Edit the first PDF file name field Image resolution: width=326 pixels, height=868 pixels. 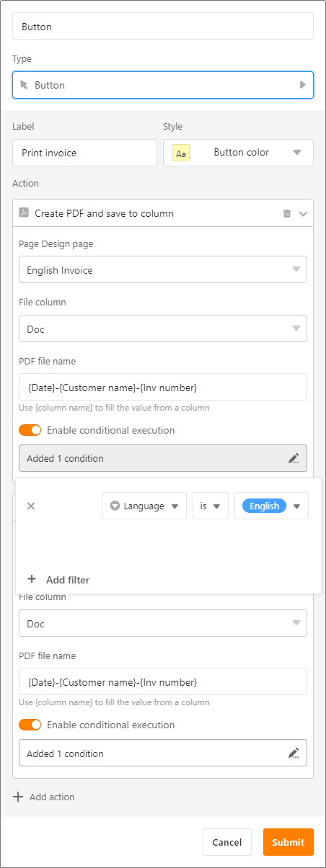tap(163, 388)
